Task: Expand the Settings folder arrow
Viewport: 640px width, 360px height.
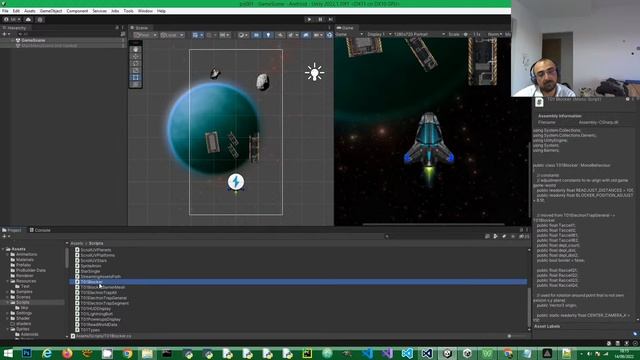Action: click(x=7, y=313)
